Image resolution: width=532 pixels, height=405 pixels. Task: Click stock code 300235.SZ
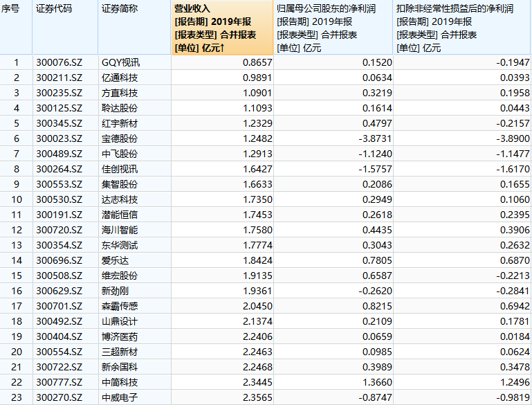coord(59,93)
